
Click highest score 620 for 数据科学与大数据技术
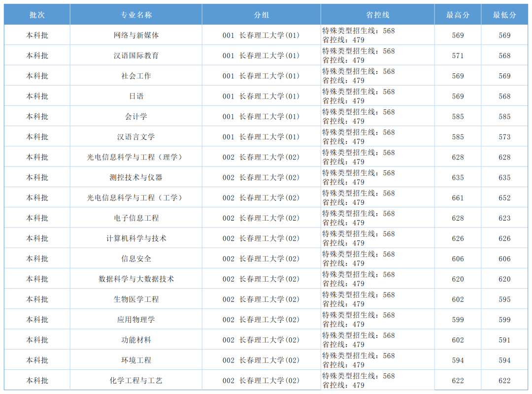click(x=458, y=279)
